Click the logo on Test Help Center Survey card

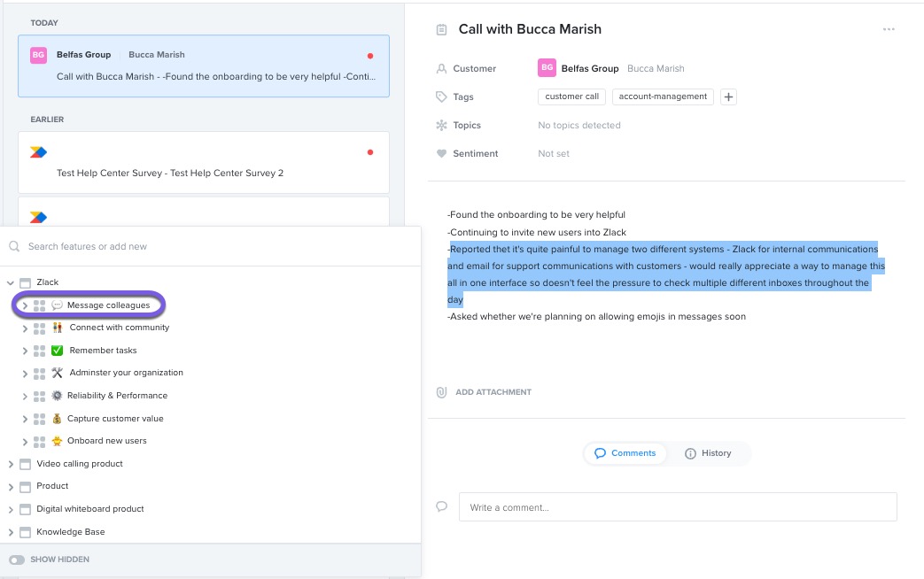(38, 152)
